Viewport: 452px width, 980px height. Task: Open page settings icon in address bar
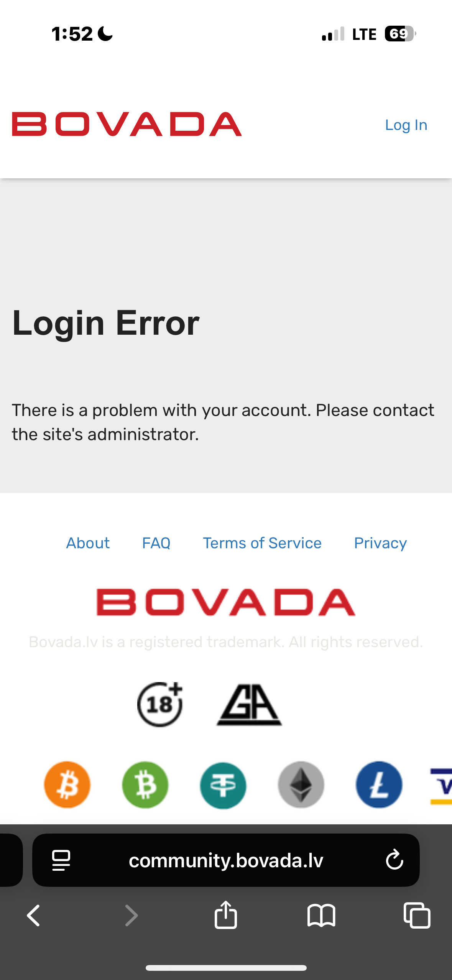tap(61, 860)
